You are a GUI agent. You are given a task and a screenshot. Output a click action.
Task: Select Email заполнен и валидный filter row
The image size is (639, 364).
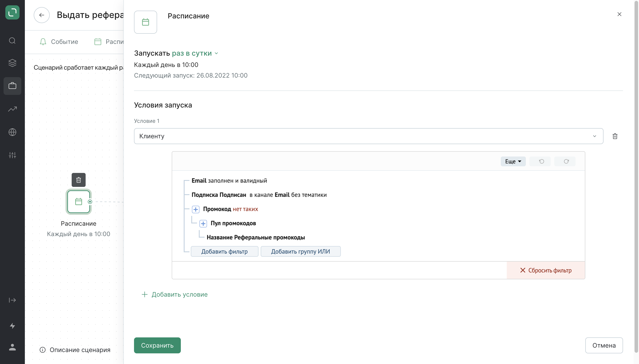click(229, 180)
